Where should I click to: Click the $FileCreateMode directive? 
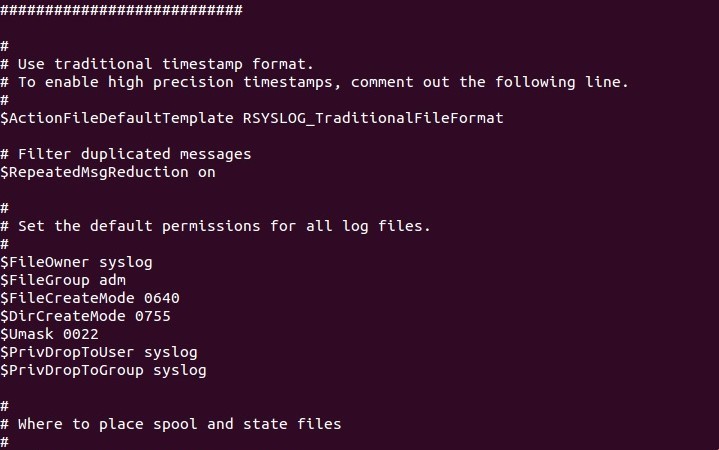[67, 298]
